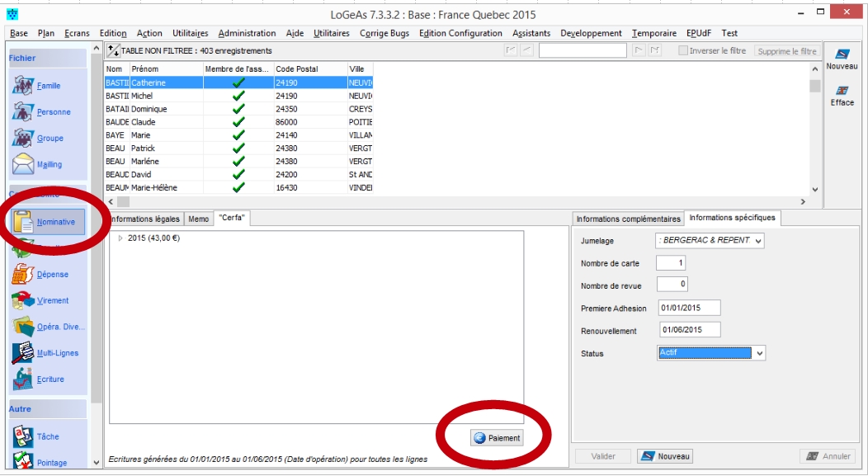
Task: Open the Famille file icon
Action: 23,86
